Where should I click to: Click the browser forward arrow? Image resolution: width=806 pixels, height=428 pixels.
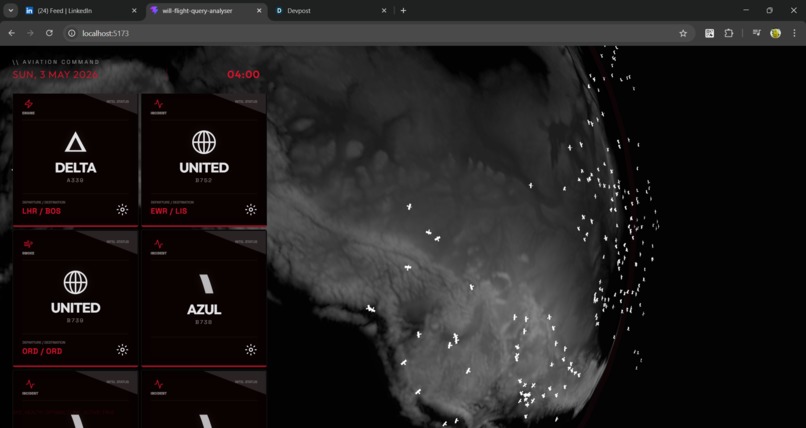pos(30,33)
